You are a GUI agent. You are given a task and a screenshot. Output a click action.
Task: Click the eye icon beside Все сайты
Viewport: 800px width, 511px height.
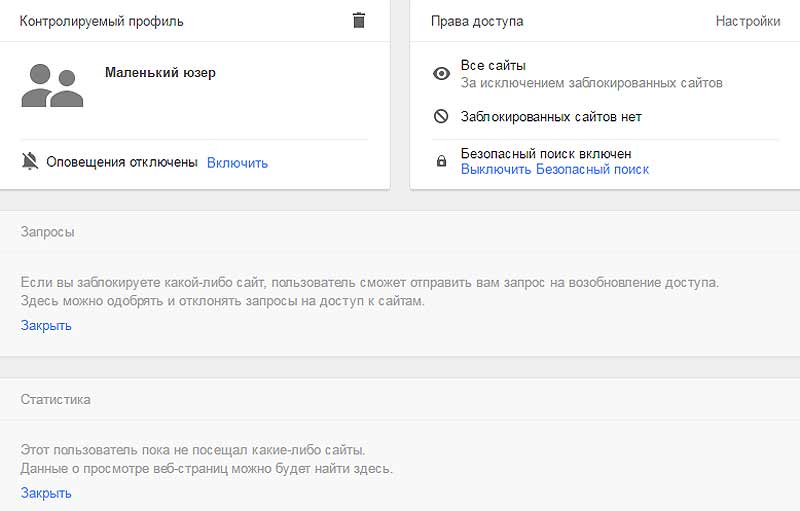441,73
